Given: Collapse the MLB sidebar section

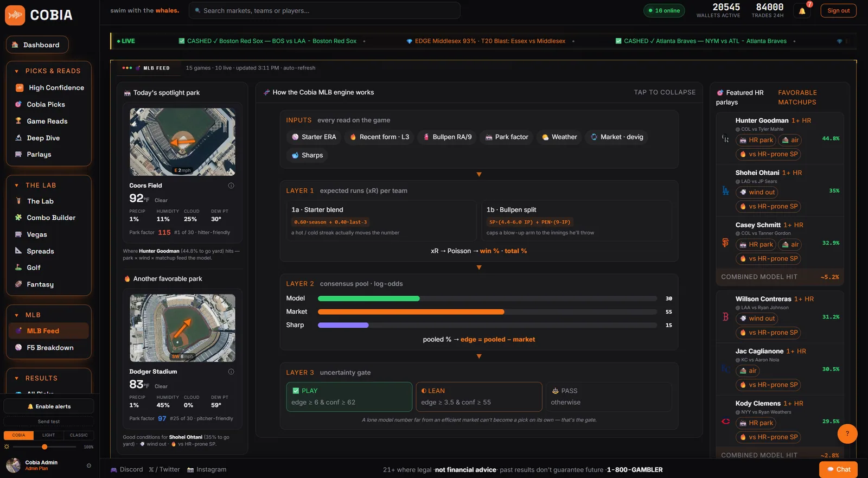Looking at the screenshot, I should point(49,315).
